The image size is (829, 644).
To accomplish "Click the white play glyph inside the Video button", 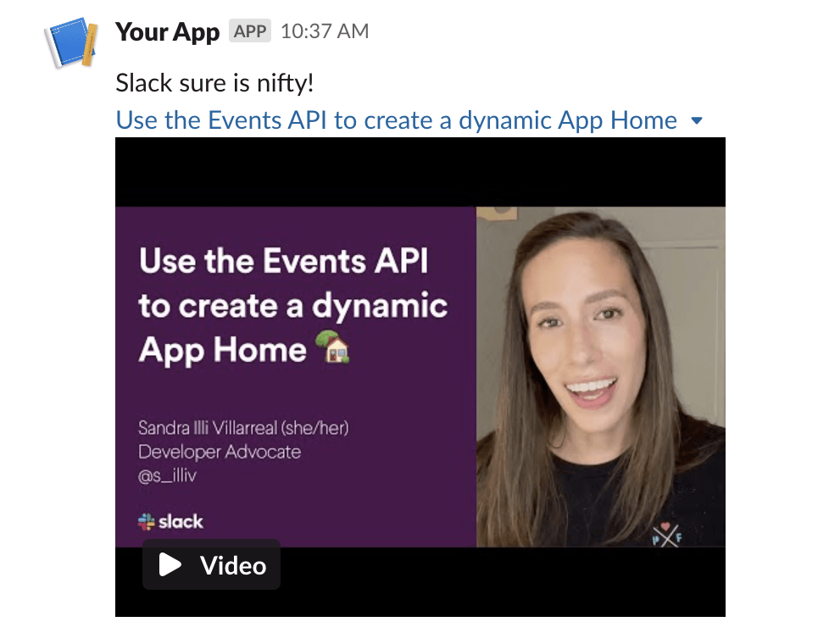I will tap(170, 563).
